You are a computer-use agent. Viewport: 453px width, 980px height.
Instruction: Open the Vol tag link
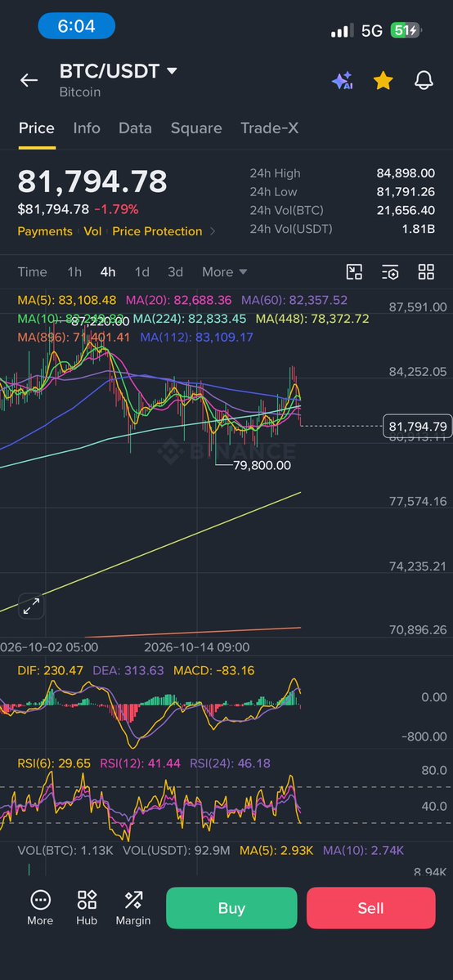(x=92, y=231)
